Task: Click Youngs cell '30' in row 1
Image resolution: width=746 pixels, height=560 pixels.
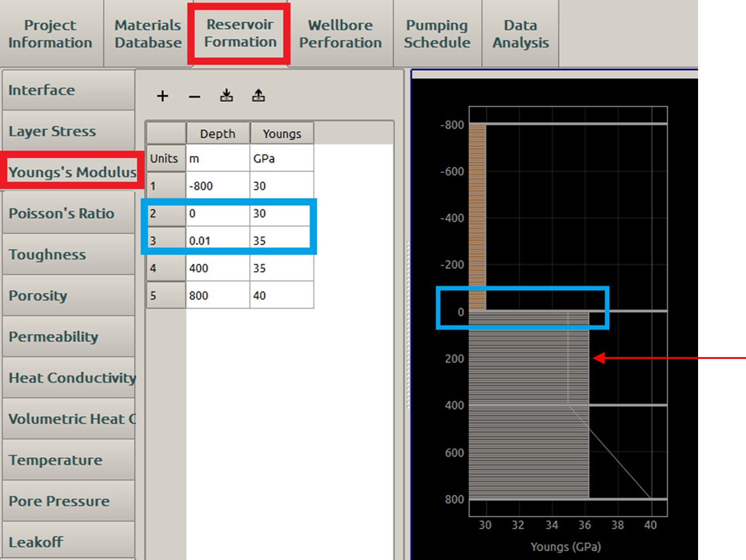Action: coord(282,186)
